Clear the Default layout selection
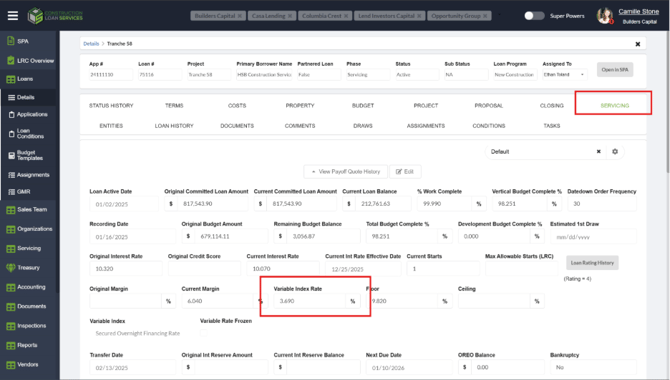Image resolution: width=670 pixels, height=380 pixels. [x=599, y=152]
